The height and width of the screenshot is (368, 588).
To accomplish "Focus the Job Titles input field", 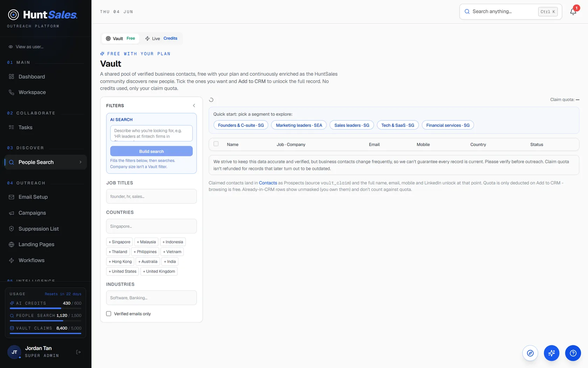I will 151,196.
